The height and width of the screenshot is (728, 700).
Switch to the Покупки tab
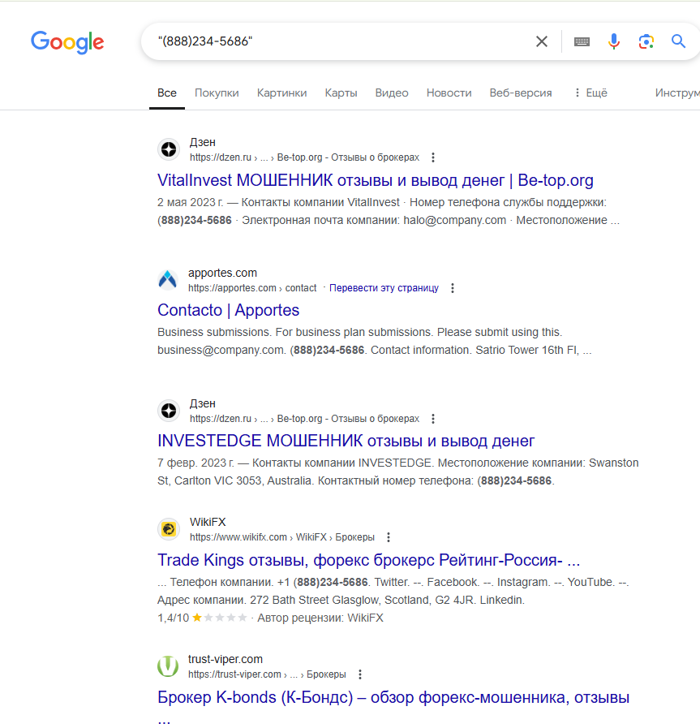click(217, 93)
